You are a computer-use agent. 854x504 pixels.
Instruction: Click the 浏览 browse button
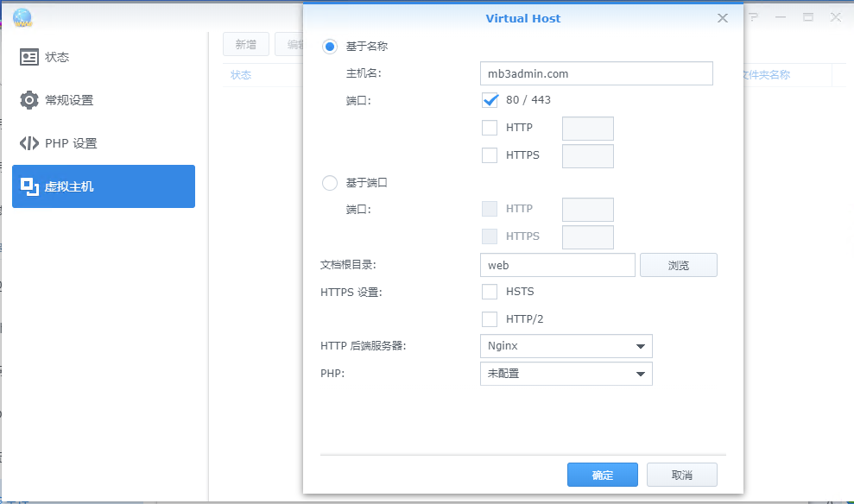point(679,265)
